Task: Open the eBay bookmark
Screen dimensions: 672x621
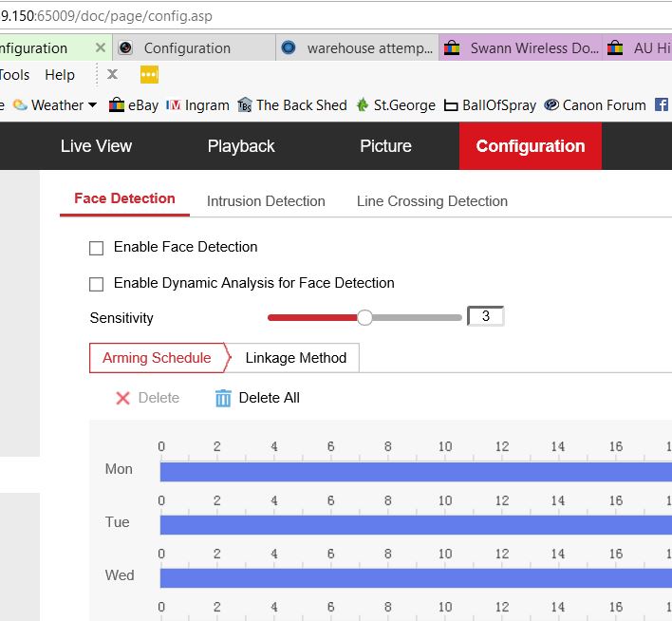Action: [x=134, y=105]
